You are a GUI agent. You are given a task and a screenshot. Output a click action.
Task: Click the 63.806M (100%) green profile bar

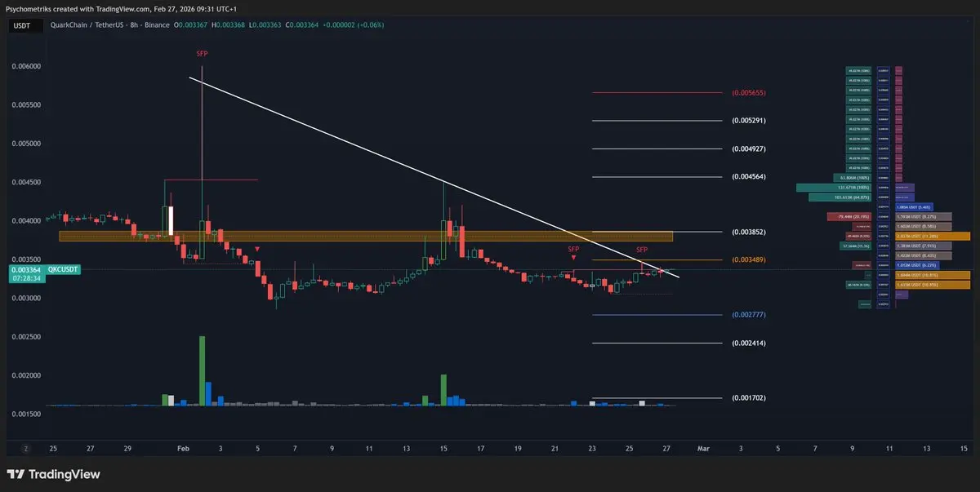pyautogui.click(x=853, y=178)
